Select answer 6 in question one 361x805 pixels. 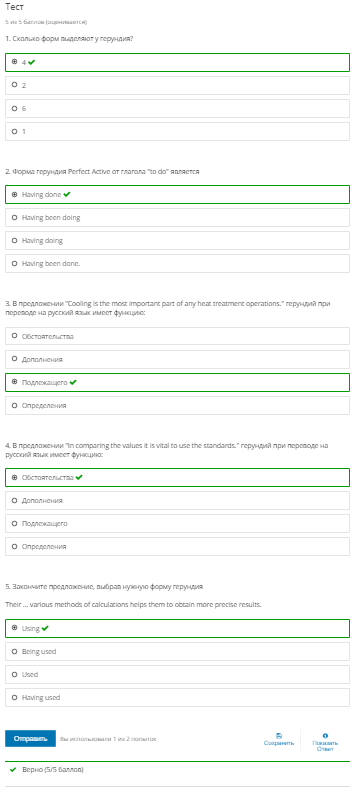point(177,108)
